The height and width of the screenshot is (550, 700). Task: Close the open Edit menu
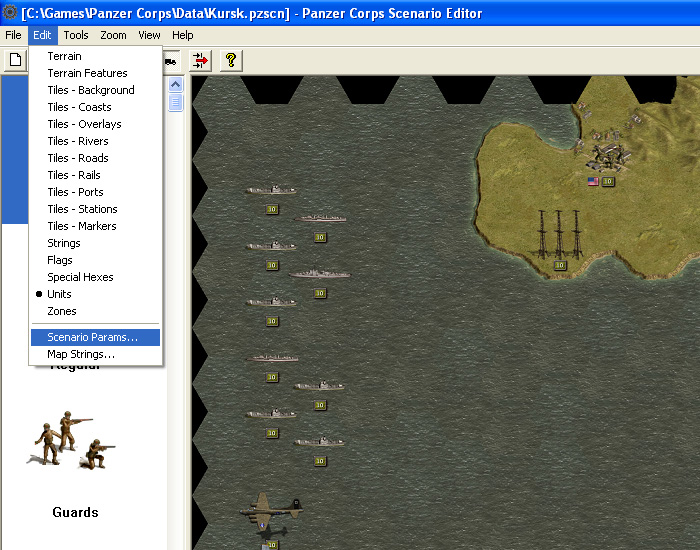click(42, 35)
